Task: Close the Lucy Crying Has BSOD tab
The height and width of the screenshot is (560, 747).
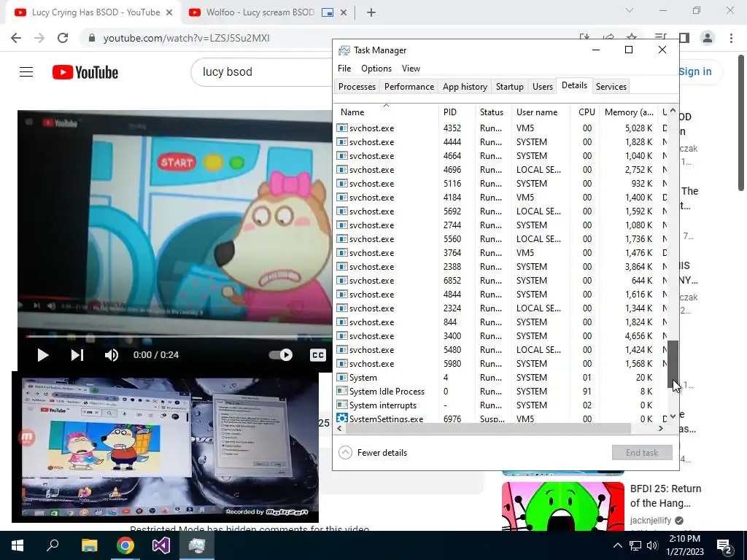Action: coord(169,12)
